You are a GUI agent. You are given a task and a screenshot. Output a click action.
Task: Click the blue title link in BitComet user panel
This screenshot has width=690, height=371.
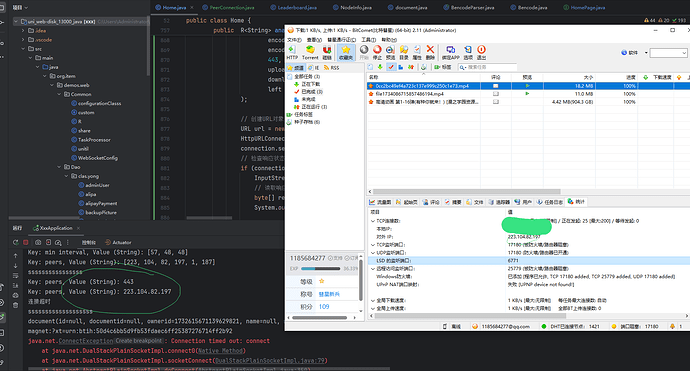coord(329,294)
